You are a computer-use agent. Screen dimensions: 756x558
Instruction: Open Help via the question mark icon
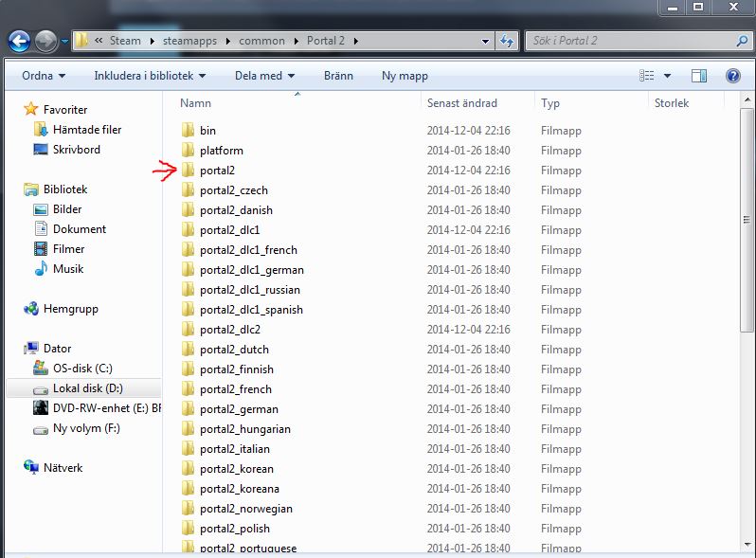point(733,76)
